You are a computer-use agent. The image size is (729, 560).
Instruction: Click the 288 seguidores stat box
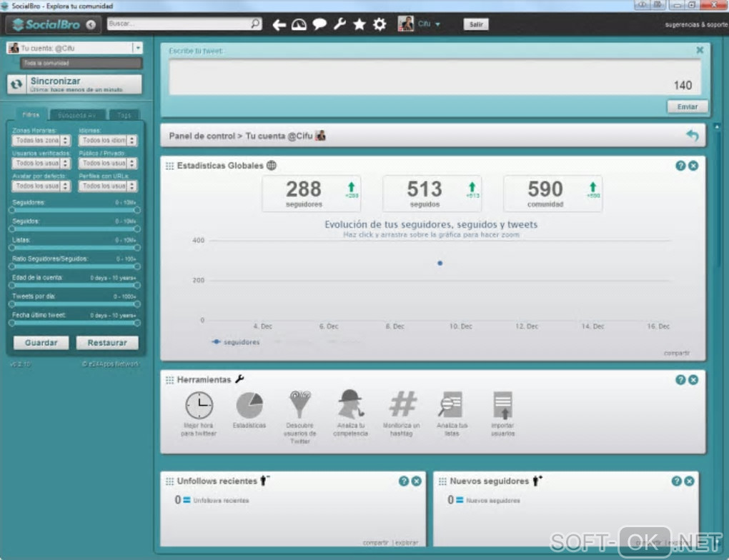(x=311, y=194)
